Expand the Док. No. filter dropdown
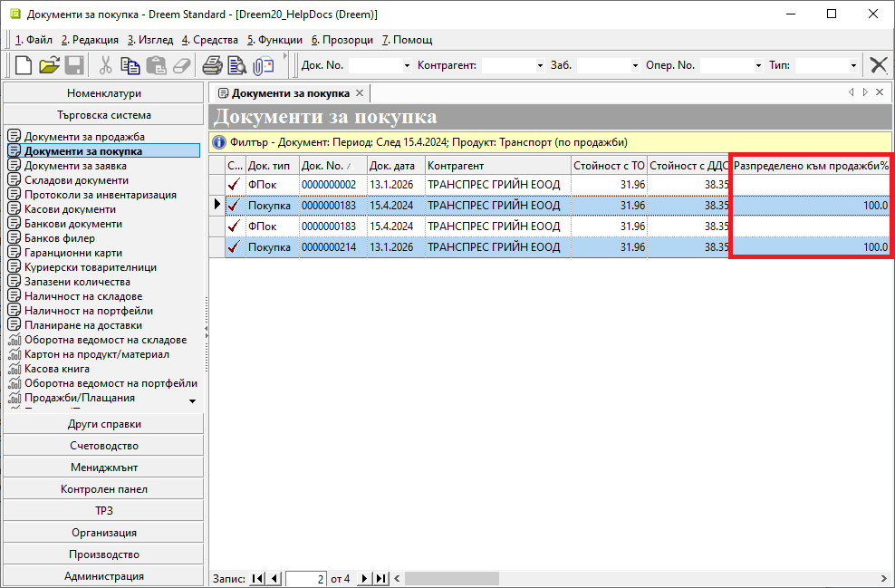The width and height of the screenshot is (895, 588). coord(408,65)
